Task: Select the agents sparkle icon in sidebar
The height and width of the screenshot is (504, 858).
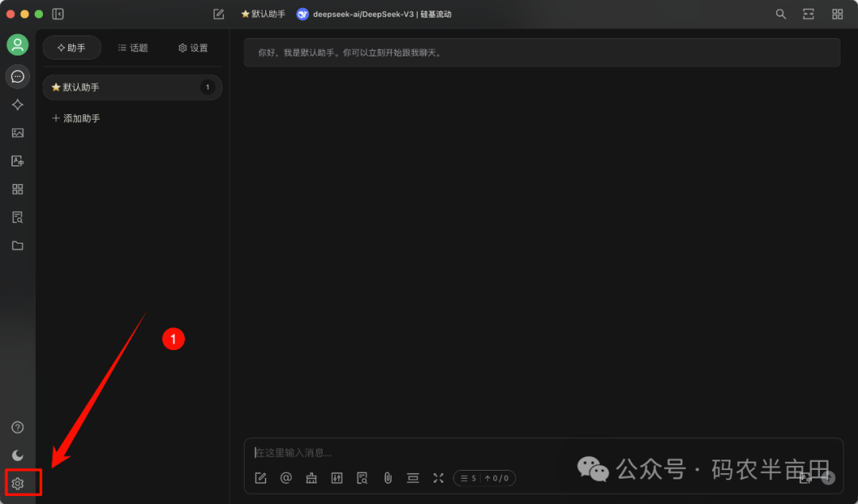Action: [x=17, y=104]
